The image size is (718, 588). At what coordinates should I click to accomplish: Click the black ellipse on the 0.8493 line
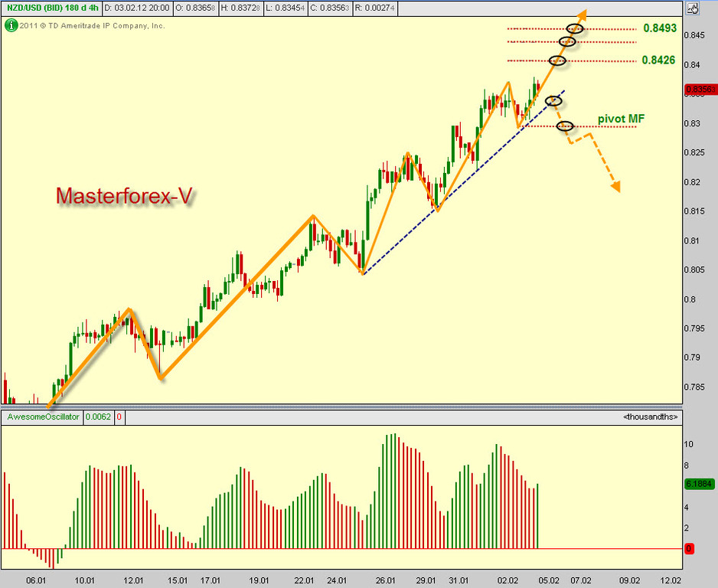point(575,29)
